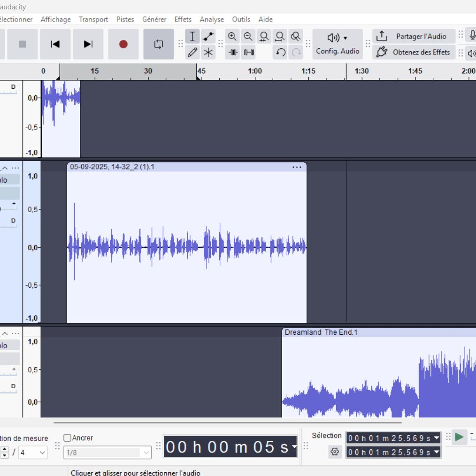The width and height of the screenshot is (476, 476).
Task: Open the 1/8 snap dropdown
Action: (107, 452)
